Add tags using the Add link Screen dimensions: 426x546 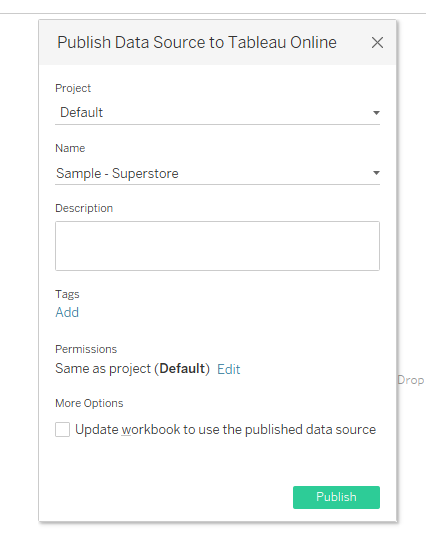click(67, 312)
